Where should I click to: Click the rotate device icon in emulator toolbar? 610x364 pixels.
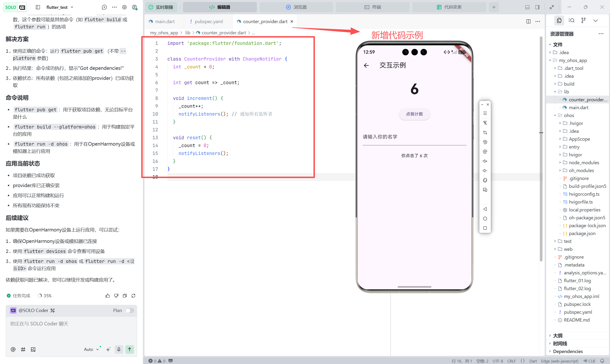click(485, 180)
